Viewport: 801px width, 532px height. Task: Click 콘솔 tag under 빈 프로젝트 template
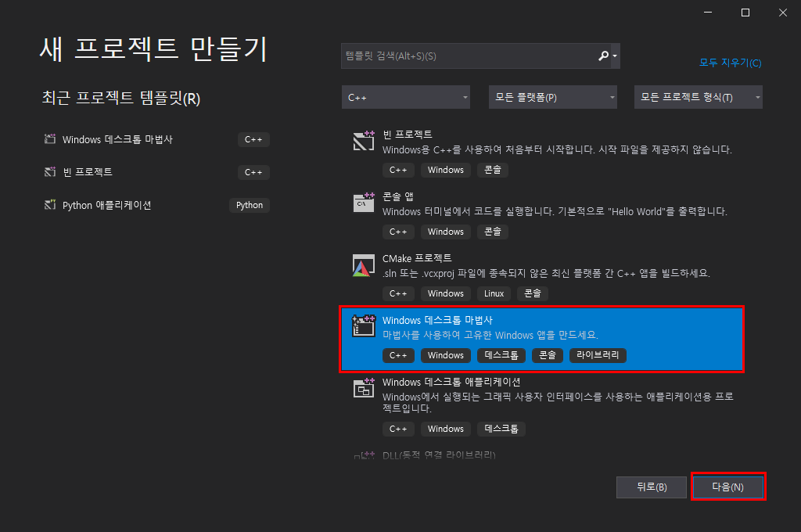pyautogui.click(x=493, y=170)
